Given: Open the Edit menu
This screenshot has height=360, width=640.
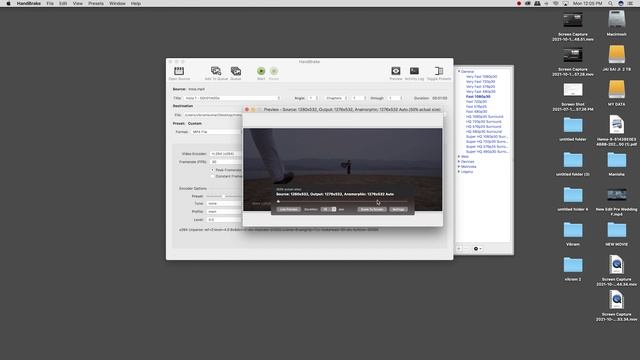Looking at the screenshot, I should [63, 3].
